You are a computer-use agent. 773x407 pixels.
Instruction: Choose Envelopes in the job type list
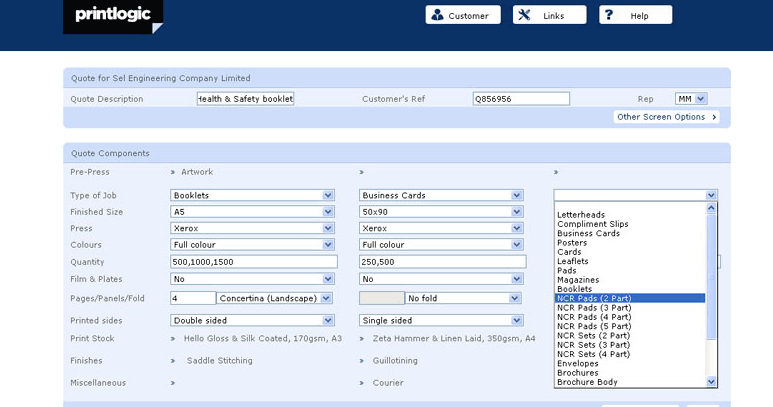(x=578, y=364)
